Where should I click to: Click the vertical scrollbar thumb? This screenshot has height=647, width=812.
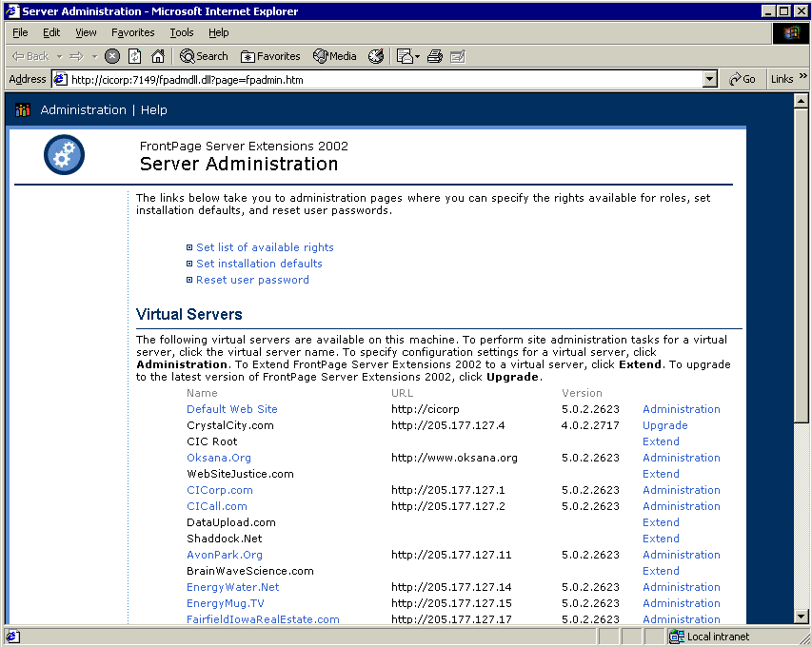(802, 265)
